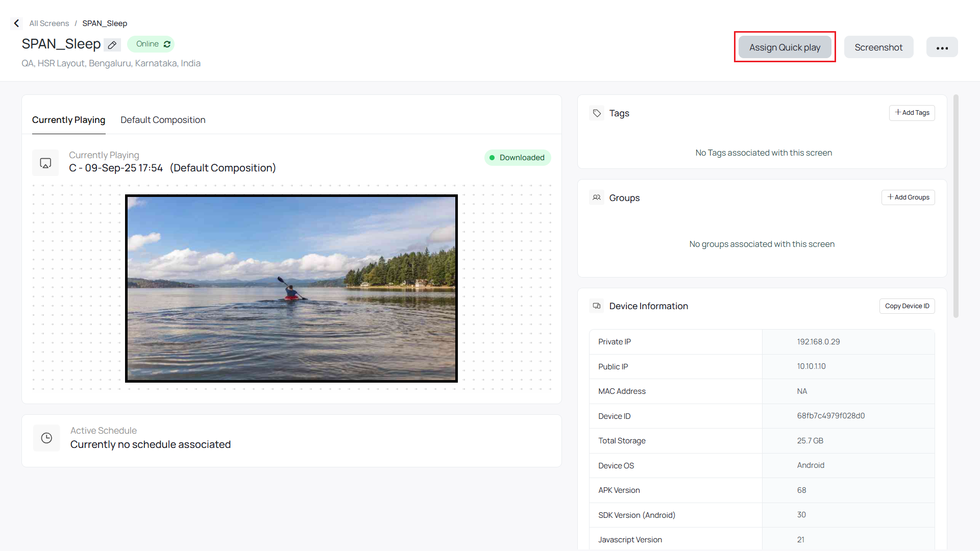980x551 pixels.
Task: Open the three-dots more options menu
Action: (942, 47)
